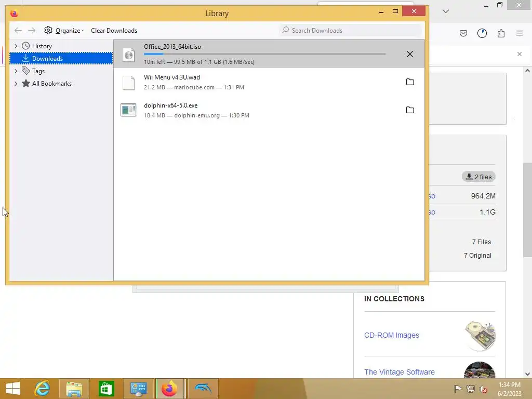This screenshot has height=399, width=532.
Task: Click the CD-ROM Images collection thumbnail
Action: click(480, 335)
